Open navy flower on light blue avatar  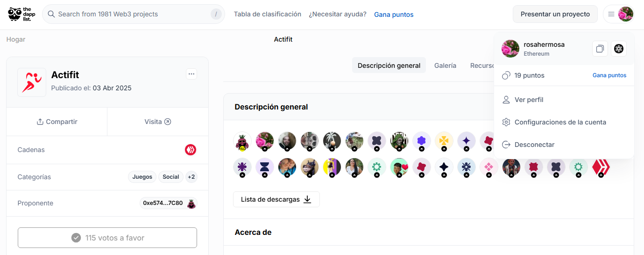click(x=467, y=167)
